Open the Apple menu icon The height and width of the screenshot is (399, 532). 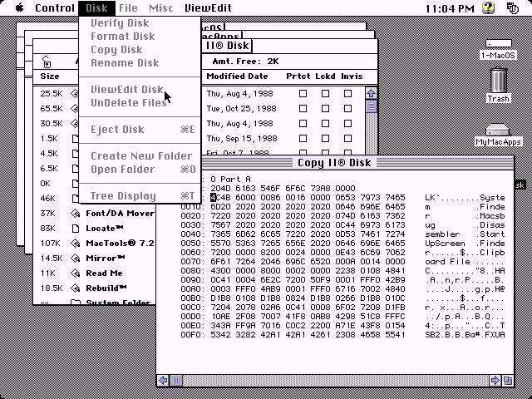[x=20, y=7]
